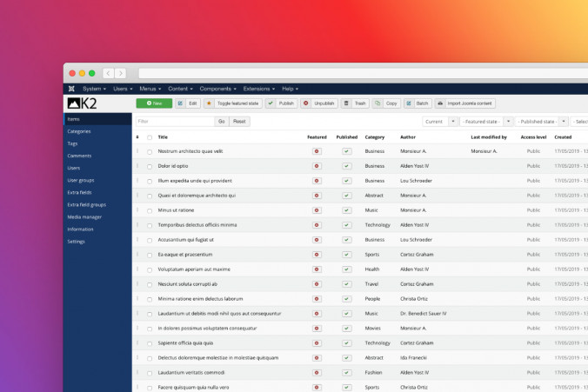Image resolution: width=588 pixels, height=392 pixels.
Task: Toggle featured icon for Ea eaque et praesentium
Action: click(x=317, y=255)
